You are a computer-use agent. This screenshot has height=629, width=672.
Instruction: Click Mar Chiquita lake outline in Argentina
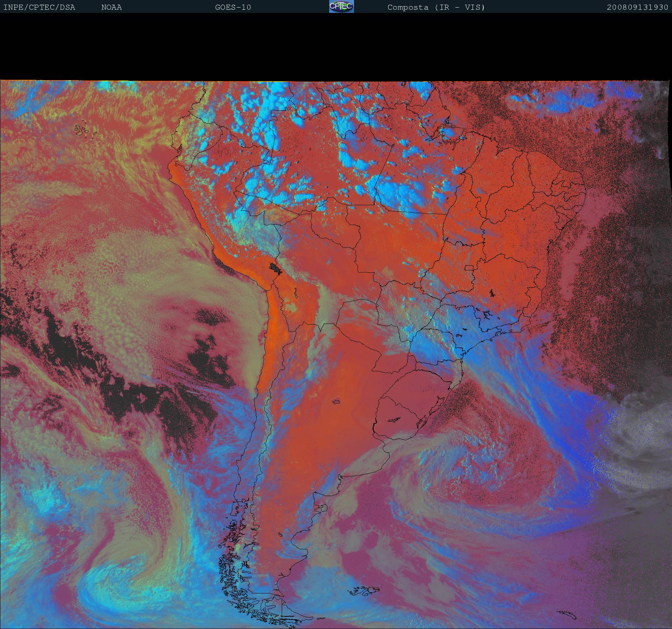[336, 401]
